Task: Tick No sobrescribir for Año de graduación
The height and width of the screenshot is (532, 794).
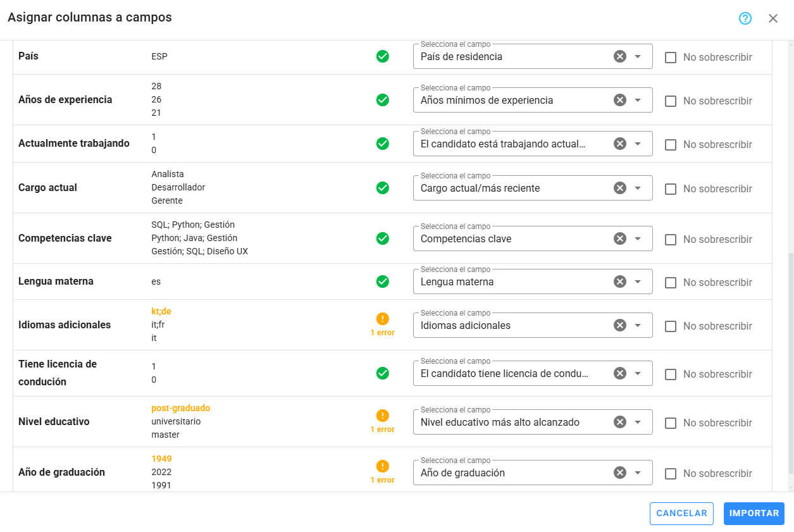Action: (x=671, y=474)
